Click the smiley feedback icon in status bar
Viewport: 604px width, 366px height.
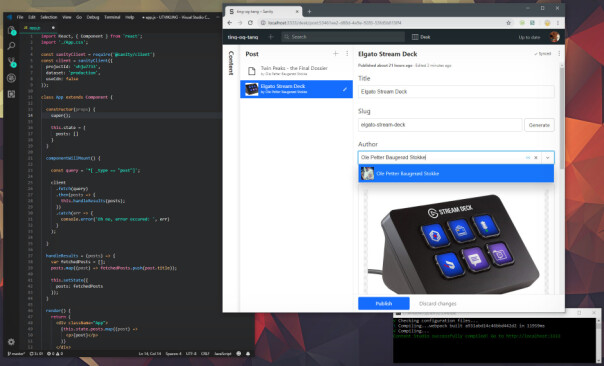tap(238, 353)
